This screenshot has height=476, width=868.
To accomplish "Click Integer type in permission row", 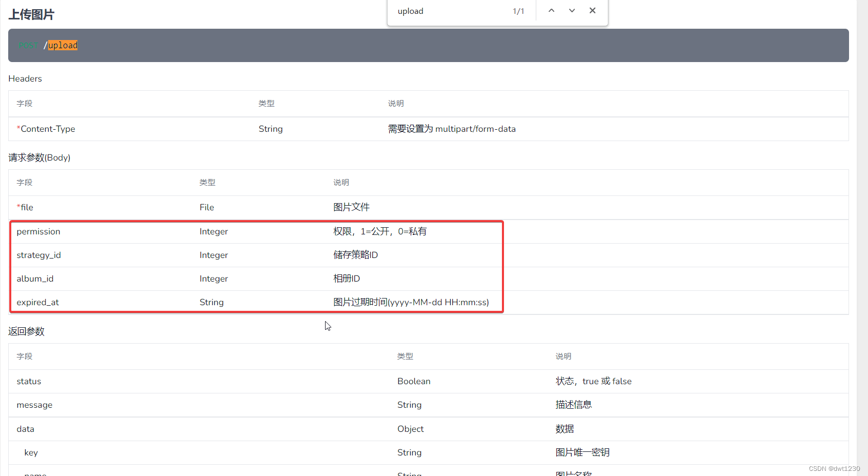I will [214, 231].
